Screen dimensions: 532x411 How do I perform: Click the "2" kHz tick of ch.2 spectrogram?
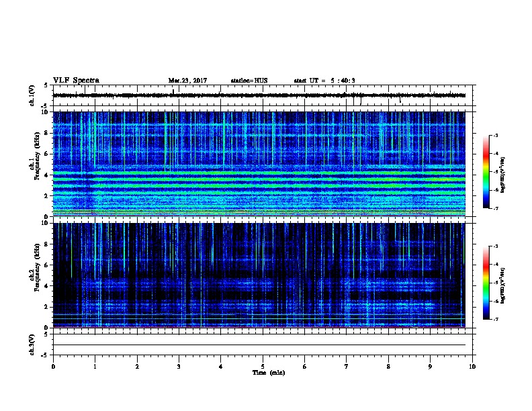46,307
